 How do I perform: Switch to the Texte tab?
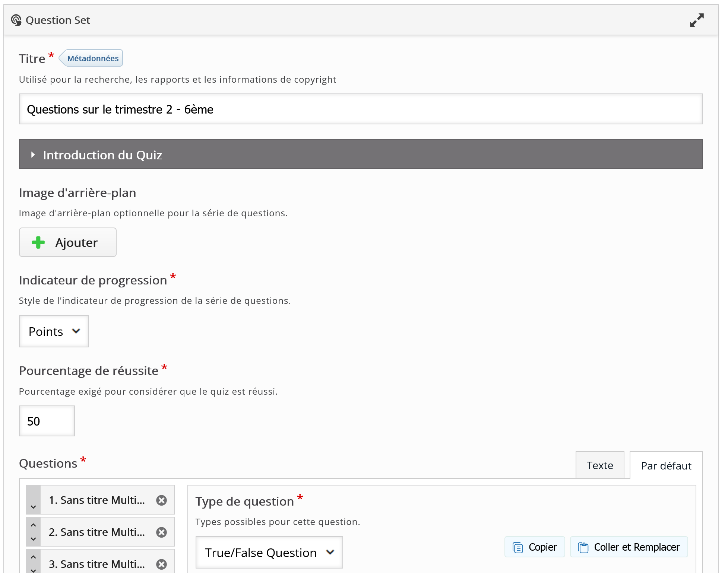pyautogui.click(x=600, y=465)
